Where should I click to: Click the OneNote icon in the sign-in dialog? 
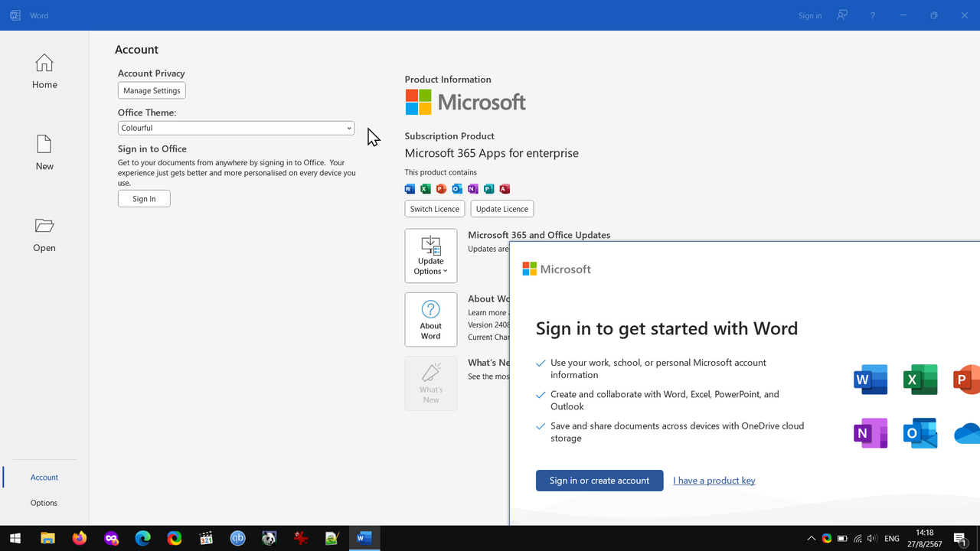pyautogui.click(x=871, y=433)
